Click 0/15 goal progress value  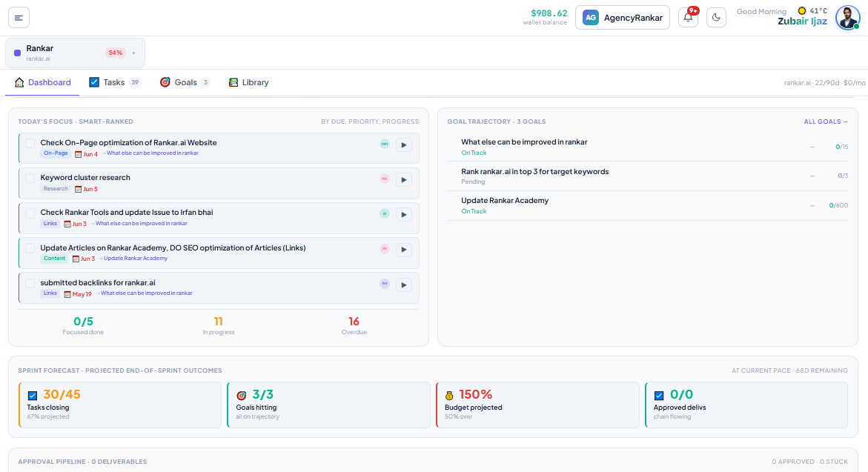[x=841, y=147]
